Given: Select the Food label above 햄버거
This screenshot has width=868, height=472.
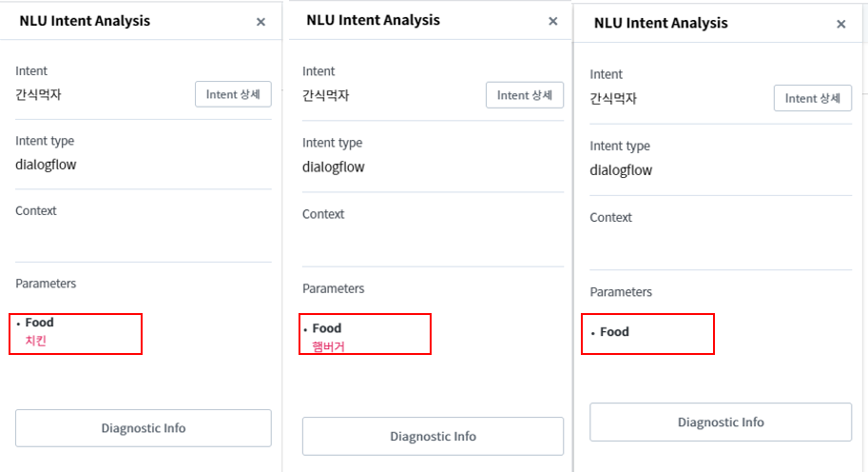Looking at the screenshot, I should click(327, 328).
